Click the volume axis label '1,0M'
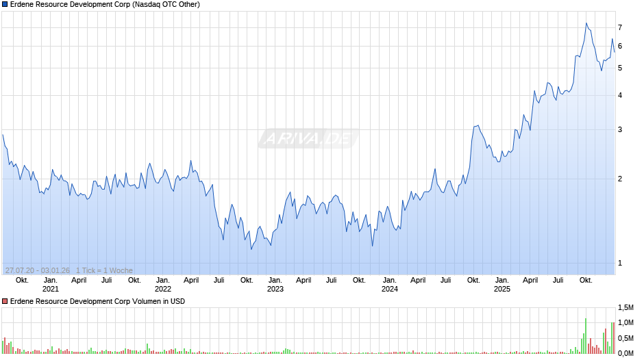This screenshot has height=360, width=644. click(626, 322)
